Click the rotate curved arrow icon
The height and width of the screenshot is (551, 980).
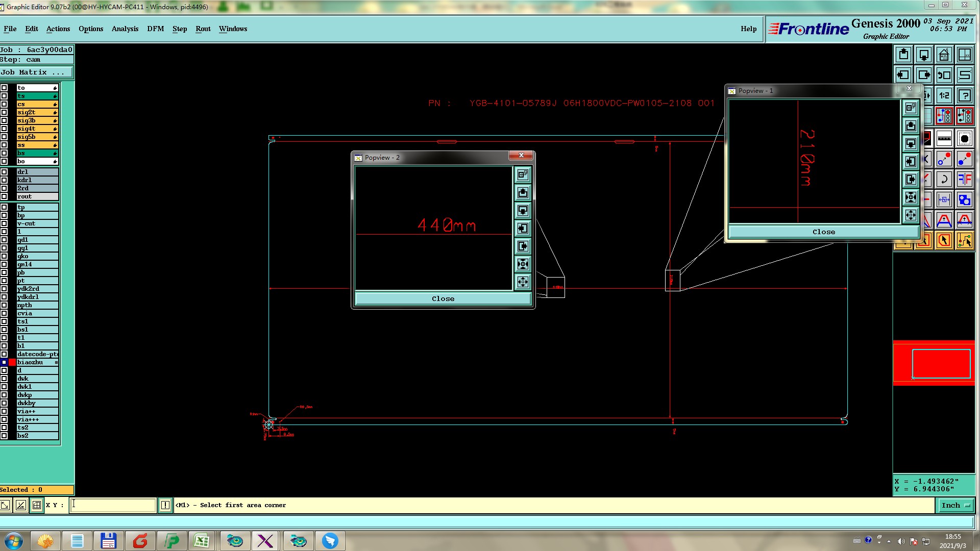click(944, 179)
